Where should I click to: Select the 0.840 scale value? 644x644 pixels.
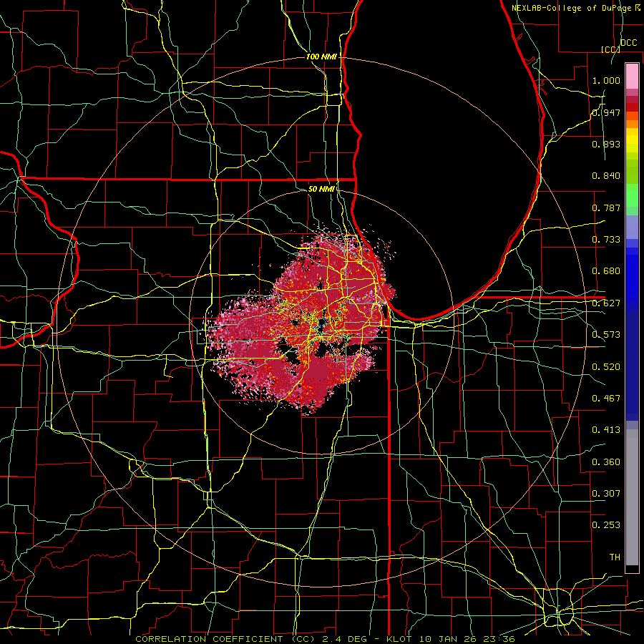tap(606, 176)
